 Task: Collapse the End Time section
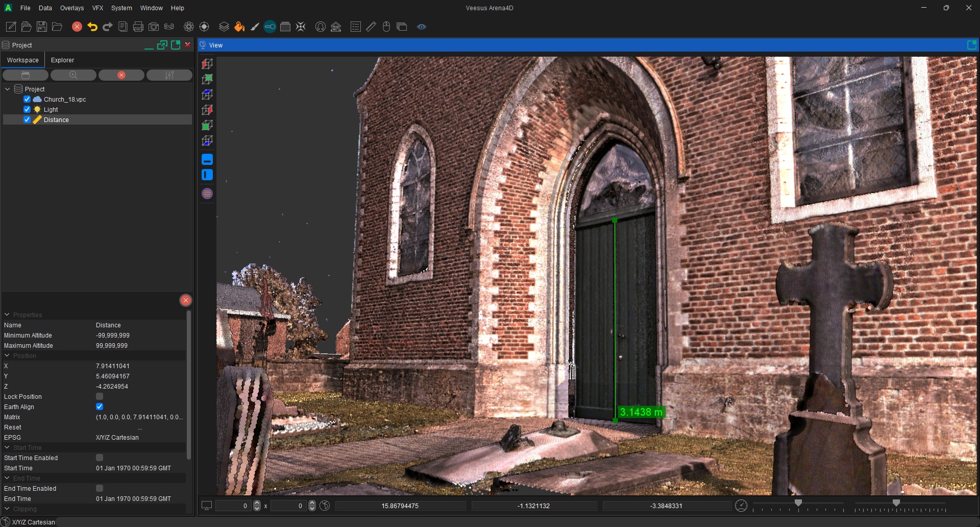point(7,478)
